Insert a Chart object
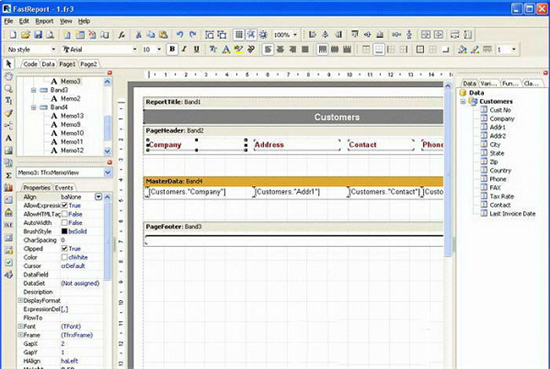 pyautogui.click(x=8, y=187)
